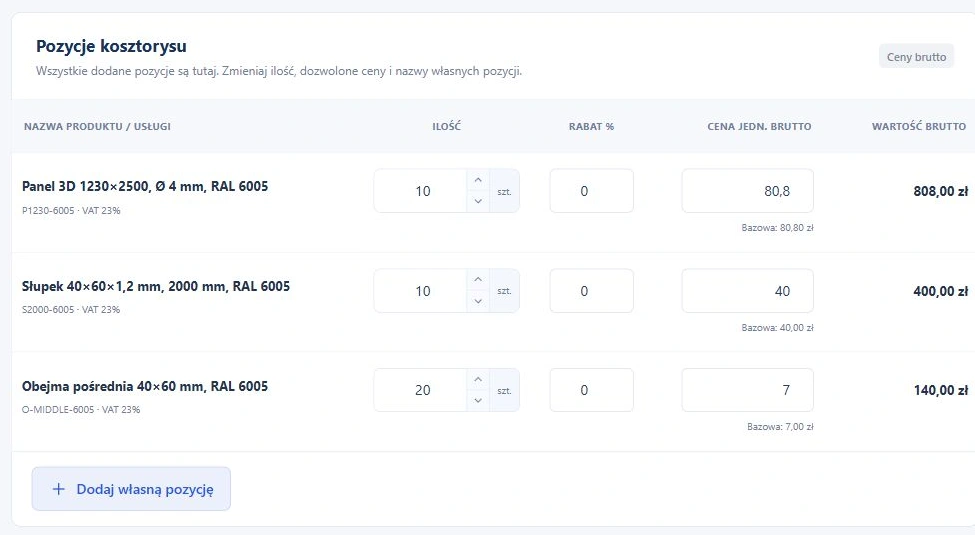Decrease quantity for Panel 3D row

coord(478,201)
